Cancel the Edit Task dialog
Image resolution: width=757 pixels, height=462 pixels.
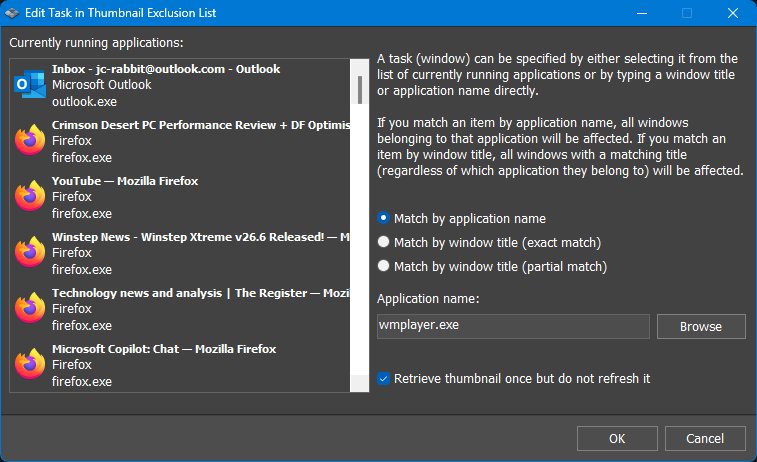pos(705,438)
